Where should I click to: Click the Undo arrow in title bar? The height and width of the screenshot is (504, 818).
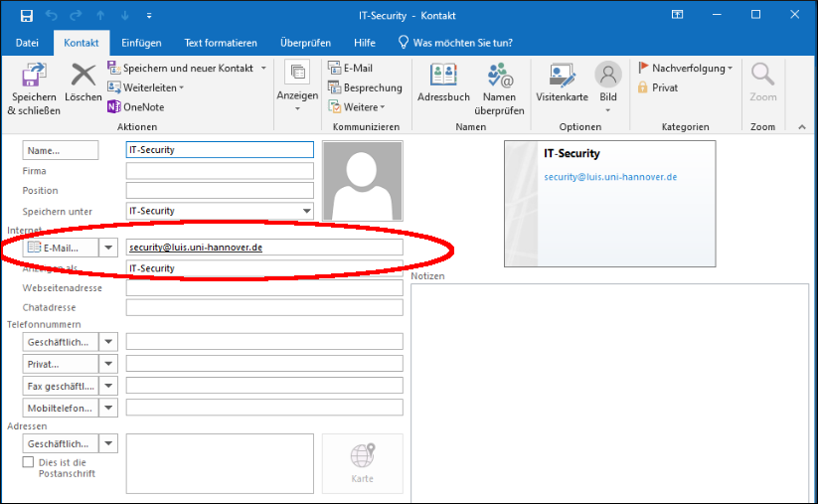click(x=51, y=16)
